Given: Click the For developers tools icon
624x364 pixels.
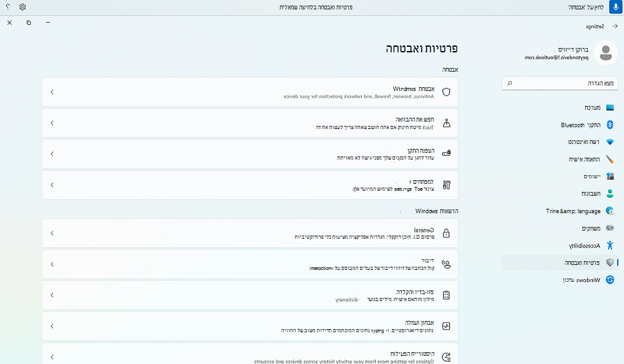Looking at the screenshot, I should (x=447, y=184).
